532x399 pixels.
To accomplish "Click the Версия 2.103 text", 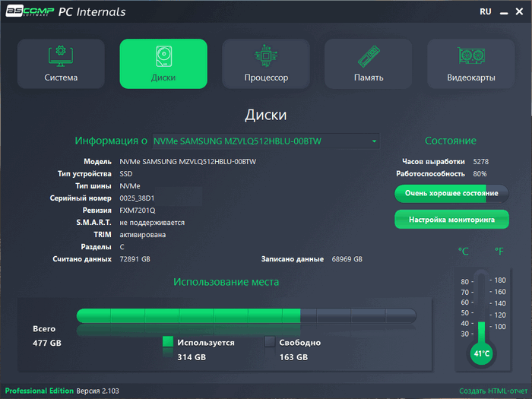I will [x=98, y=391].
